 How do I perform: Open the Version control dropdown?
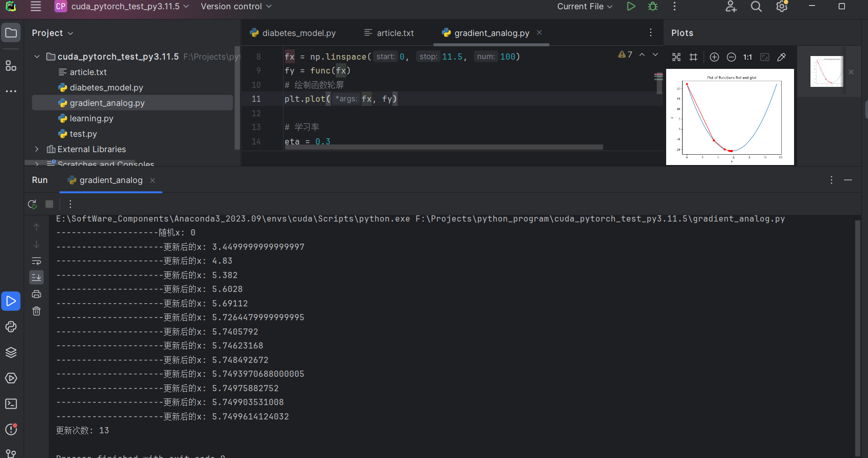(236, 6)
